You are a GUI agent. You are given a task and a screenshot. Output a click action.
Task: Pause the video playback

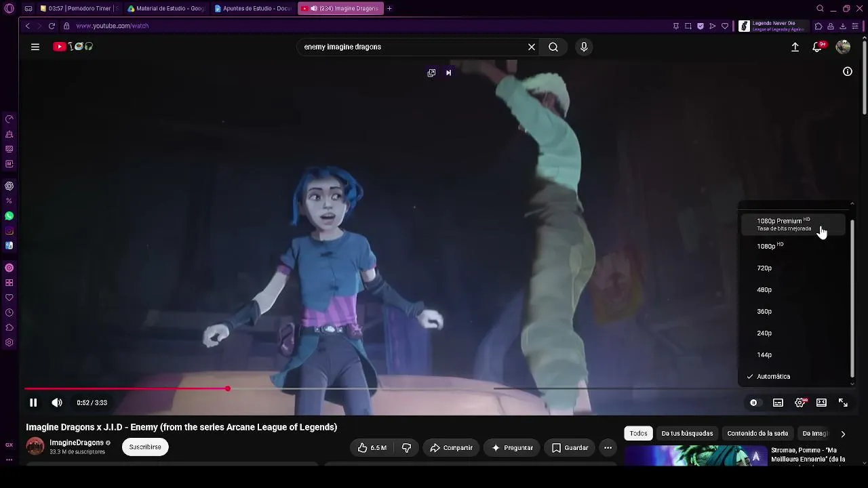[33, 403]
